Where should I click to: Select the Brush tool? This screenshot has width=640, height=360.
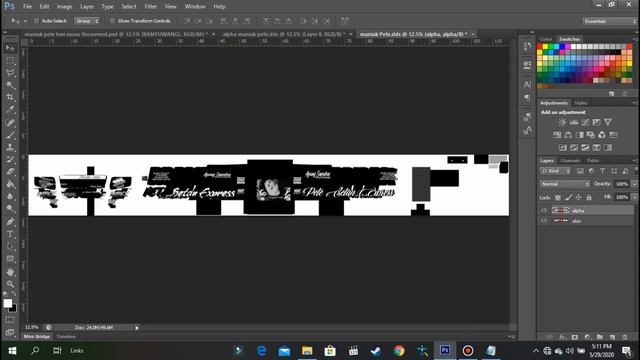click(x=10, y=135)
